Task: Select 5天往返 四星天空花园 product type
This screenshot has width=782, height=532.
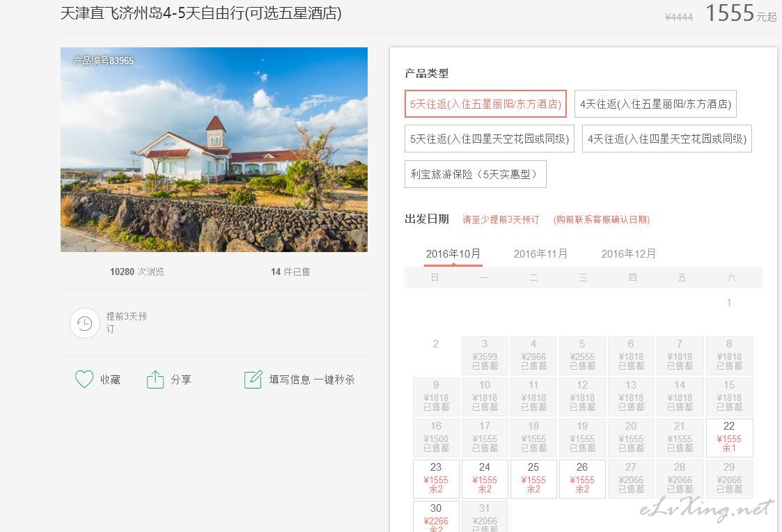Action: [490, 139]
